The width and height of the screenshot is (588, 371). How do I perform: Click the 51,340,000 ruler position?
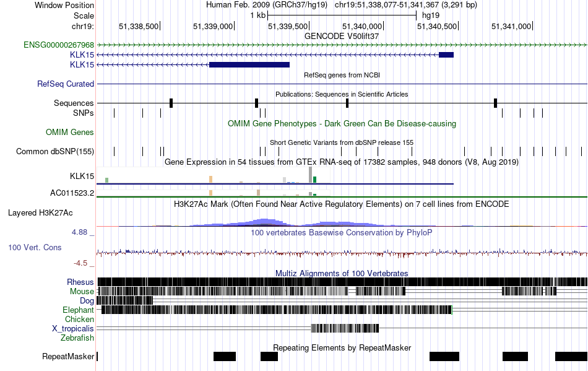[x=362, y=26]
